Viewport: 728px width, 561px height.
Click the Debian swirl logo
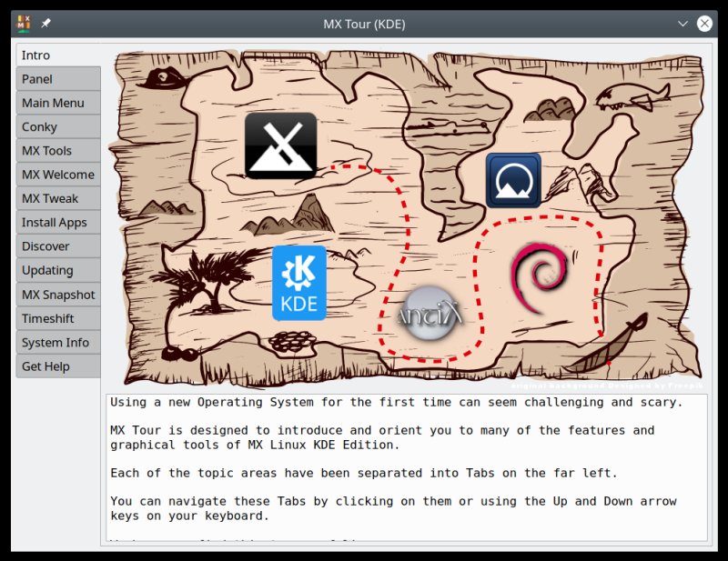(x=540, y=277)
